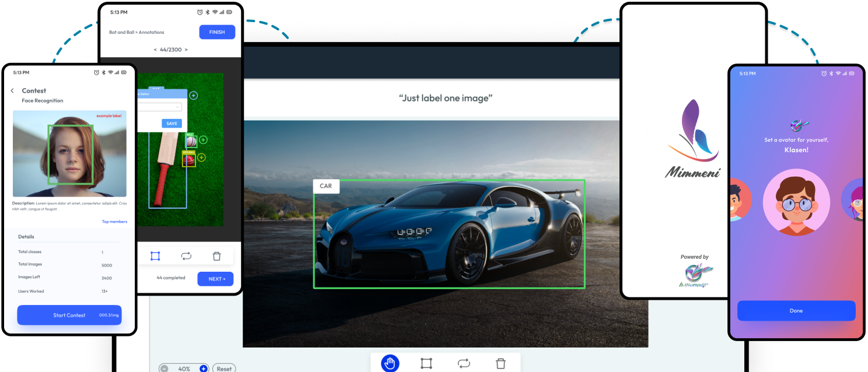Open the Top members link
The height and width of the screenshot is (372, 868).
coord(114,222)
